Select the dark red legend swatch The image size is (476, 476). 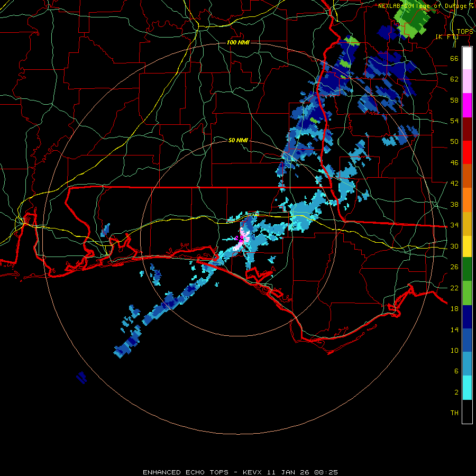point(467,129)
